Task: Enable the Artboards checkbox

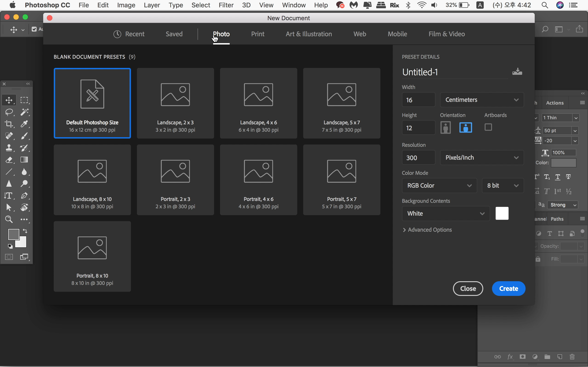Action: click(488, 127)
